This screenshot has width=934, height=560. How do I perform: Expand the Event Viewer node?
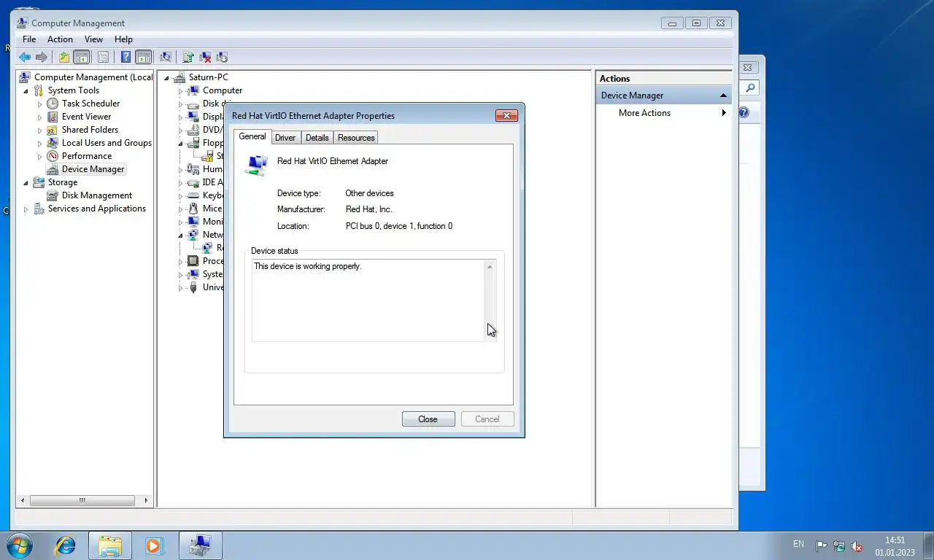click(x=40, y=117)
